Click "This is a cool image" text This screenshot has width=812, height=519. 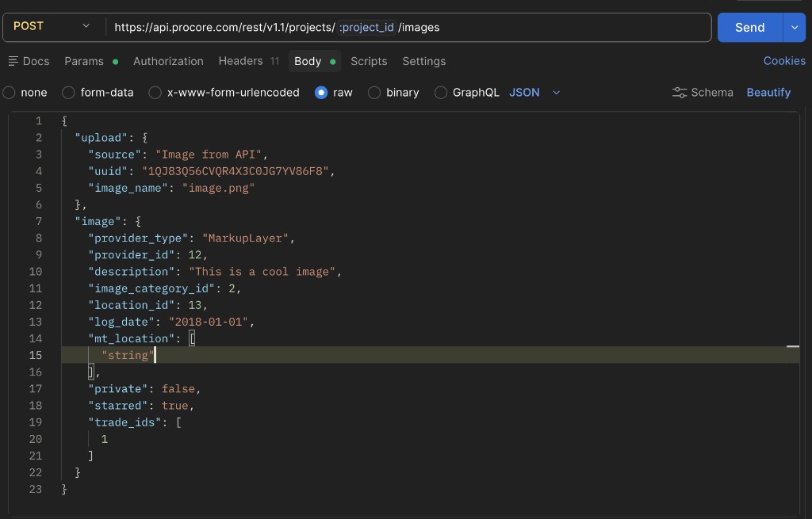pyautogui.click(x=262, y=272)
